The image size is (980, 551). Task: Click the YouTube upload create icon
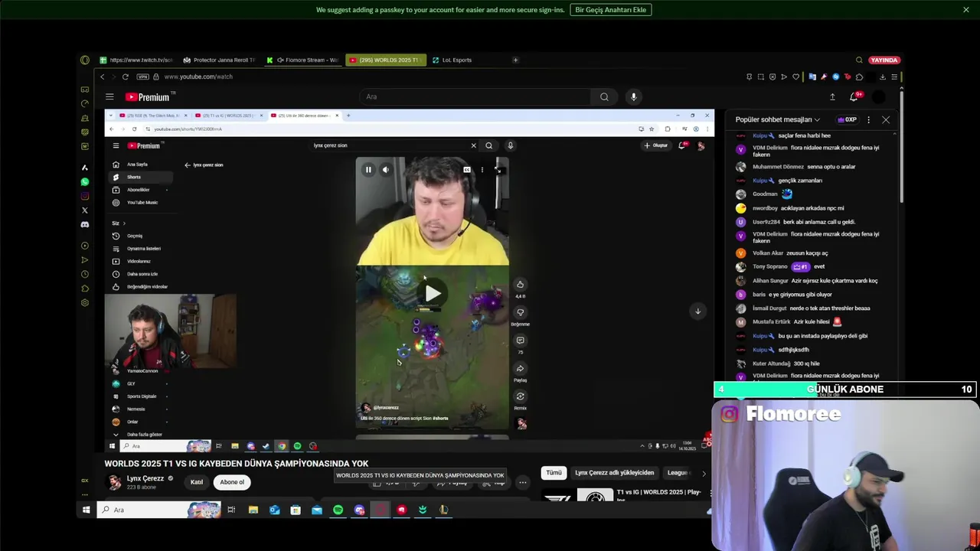[x=832, y=96]
